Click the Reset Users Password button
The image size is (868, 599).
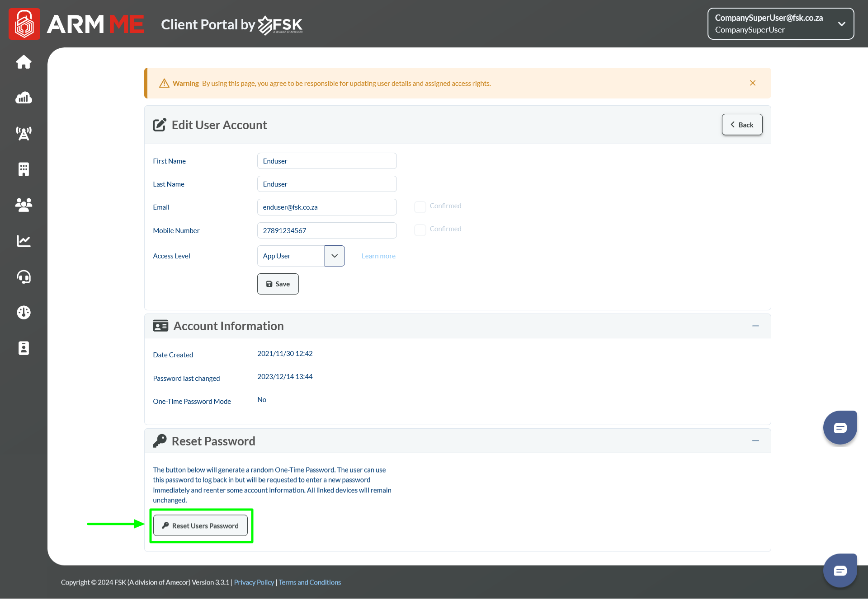pos(200,526)
